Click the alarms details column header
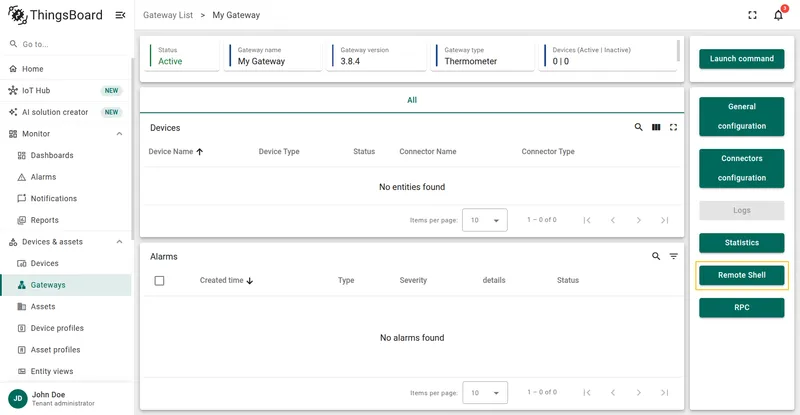Viewport: 800px width, 415px height. tap(494, 280)
